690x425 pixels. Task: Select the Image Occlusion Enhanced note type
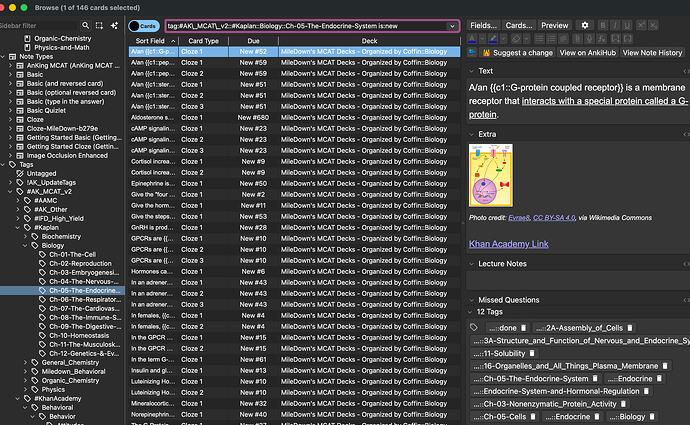[67, 155]
